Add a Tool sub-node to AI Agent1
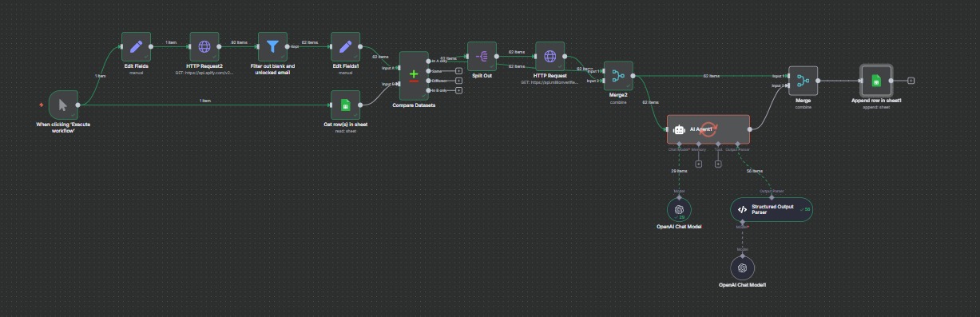980x317 pixels. point(718,164)
